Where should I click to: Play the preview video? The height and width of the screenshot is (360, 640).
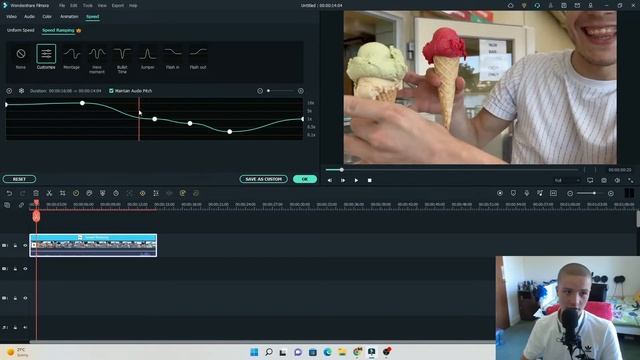pos(356,180)
